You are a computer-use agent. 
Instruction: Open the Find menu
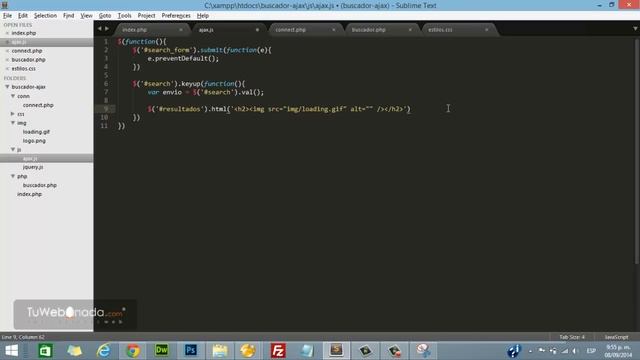[x=69, y=16]
